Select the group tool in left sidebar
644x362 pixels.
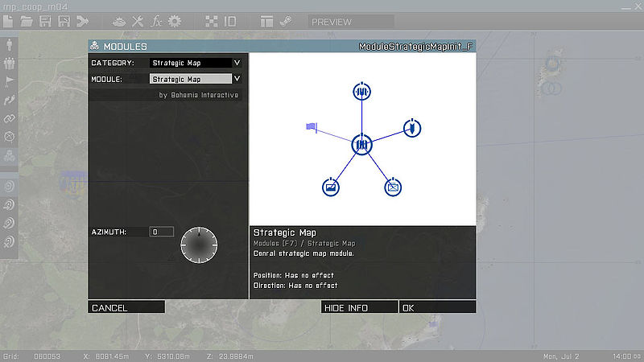(x=10, y=63)
